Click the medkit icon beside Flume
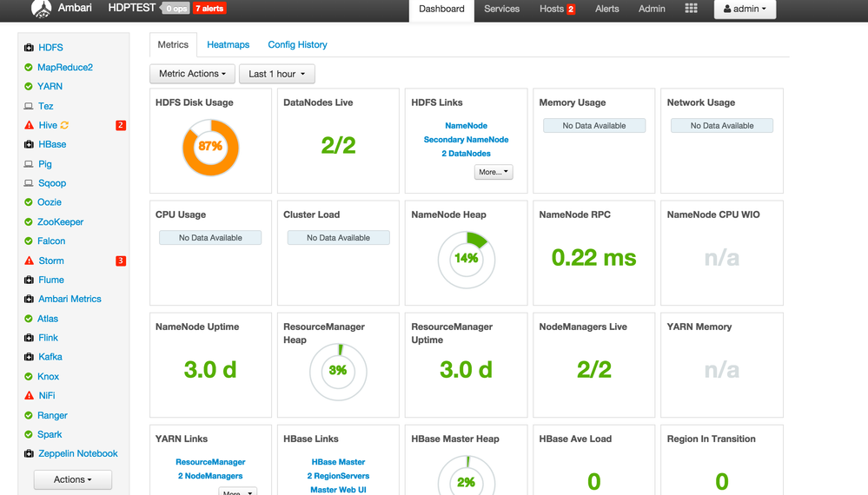The height and width of the screenshot is (495, 868). coord(29,280)
